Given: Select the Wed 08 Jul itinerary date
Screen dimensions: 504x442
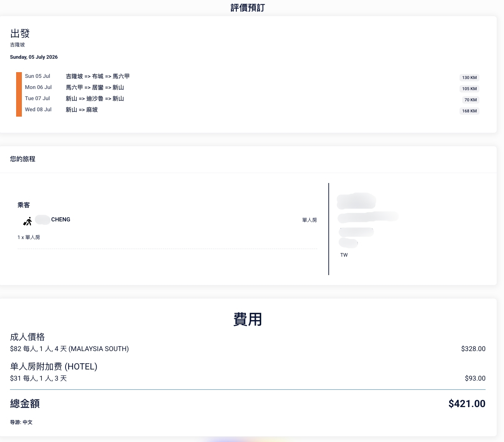Looking at the screenshot, I should [38, 109].
